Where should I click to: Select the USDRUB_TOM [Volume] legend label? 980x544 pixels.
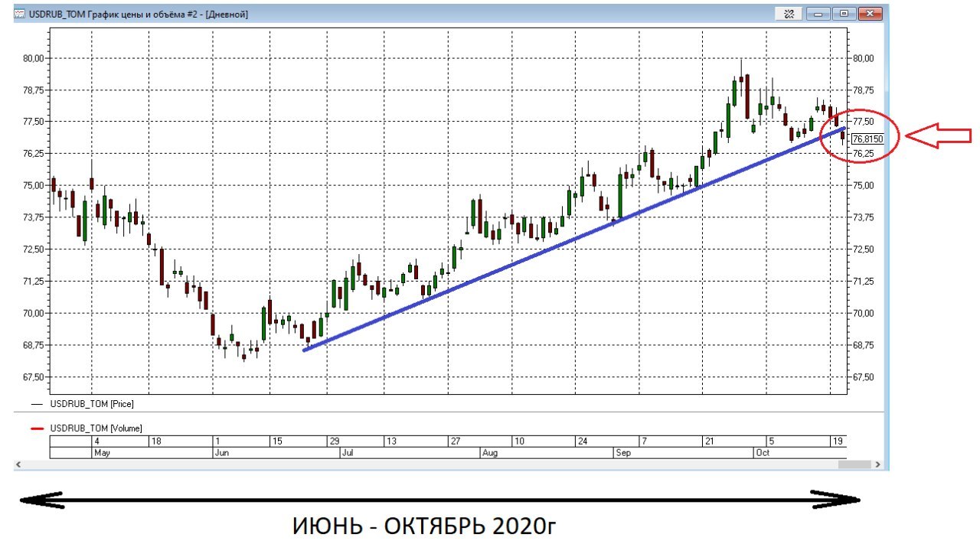point(96,428)
